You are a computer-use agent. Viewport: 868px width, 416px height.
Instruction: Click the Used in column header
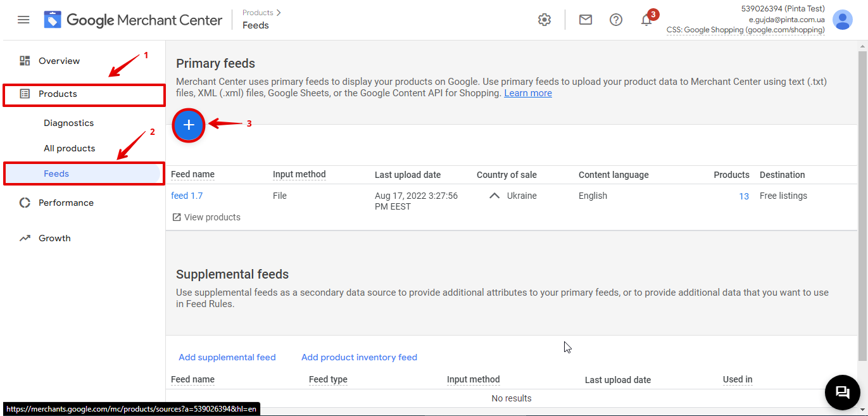pyautogui.click(x=738, y=379)
